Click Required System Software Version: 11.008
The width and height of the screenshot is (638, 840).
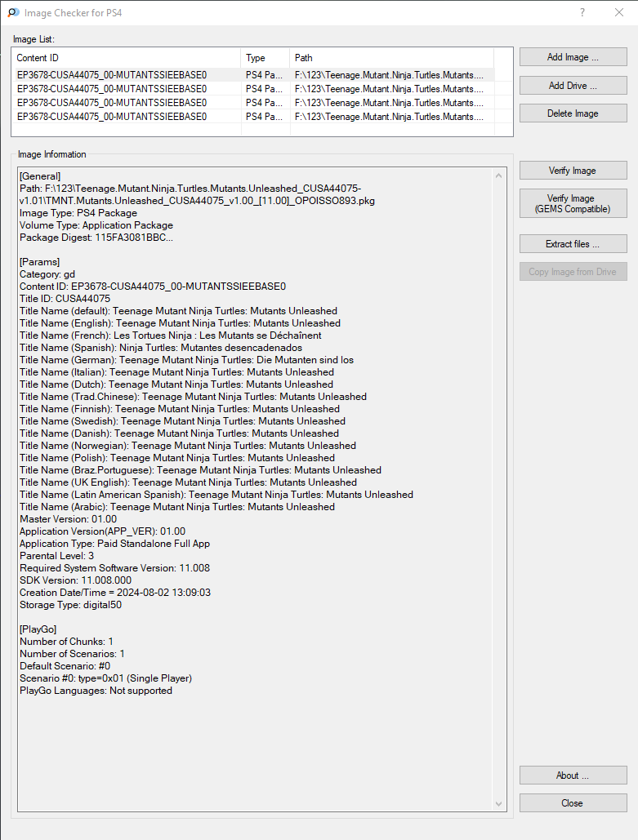coord(114,568)
